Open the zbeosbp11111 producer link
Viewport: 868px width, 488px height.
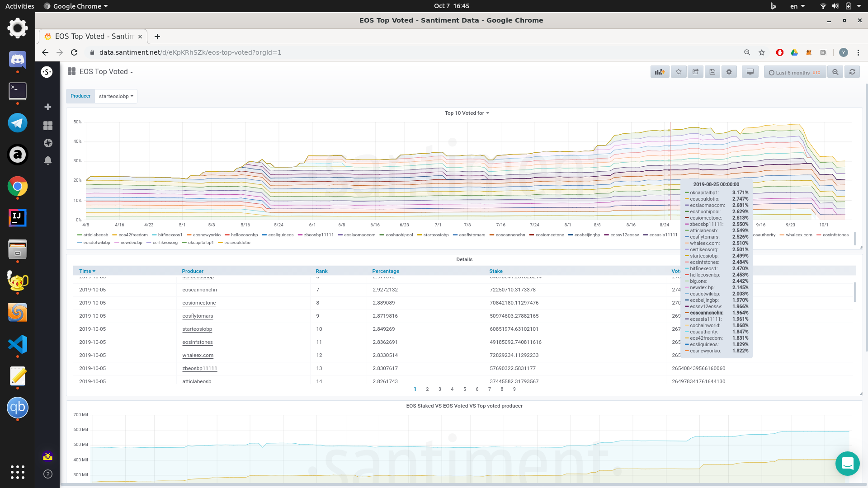199,368
